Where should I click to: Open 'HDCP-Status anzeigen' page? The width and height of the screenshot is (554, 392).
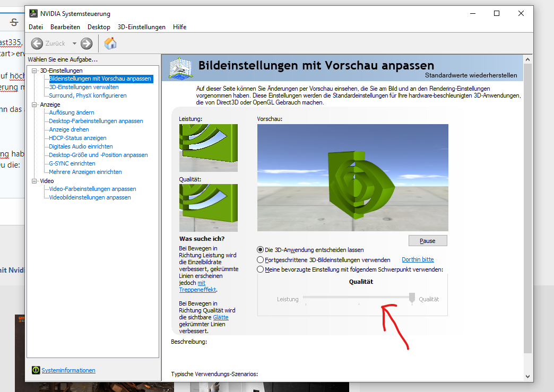click(x=77, y=138)
